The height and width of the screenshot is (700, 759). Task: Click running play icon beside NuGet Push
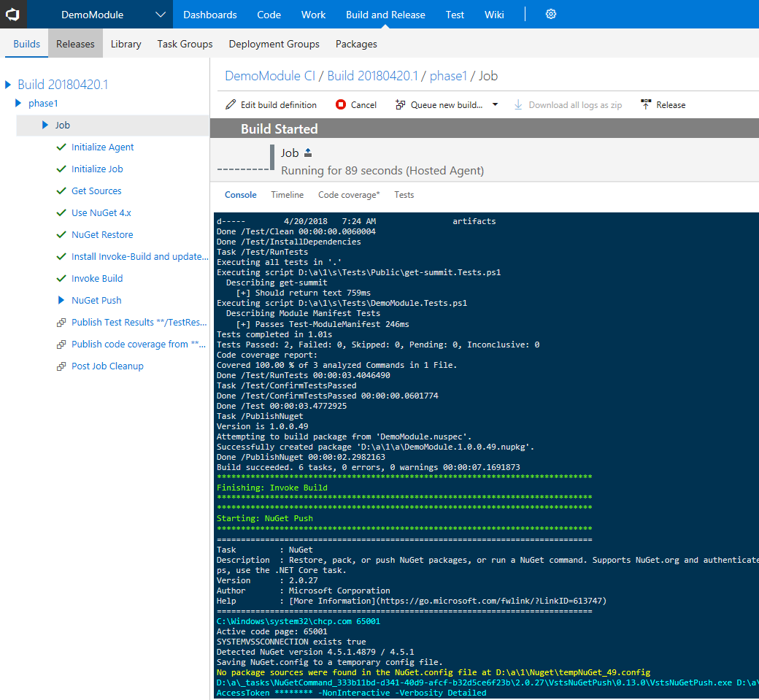click(x=61, y=300)
